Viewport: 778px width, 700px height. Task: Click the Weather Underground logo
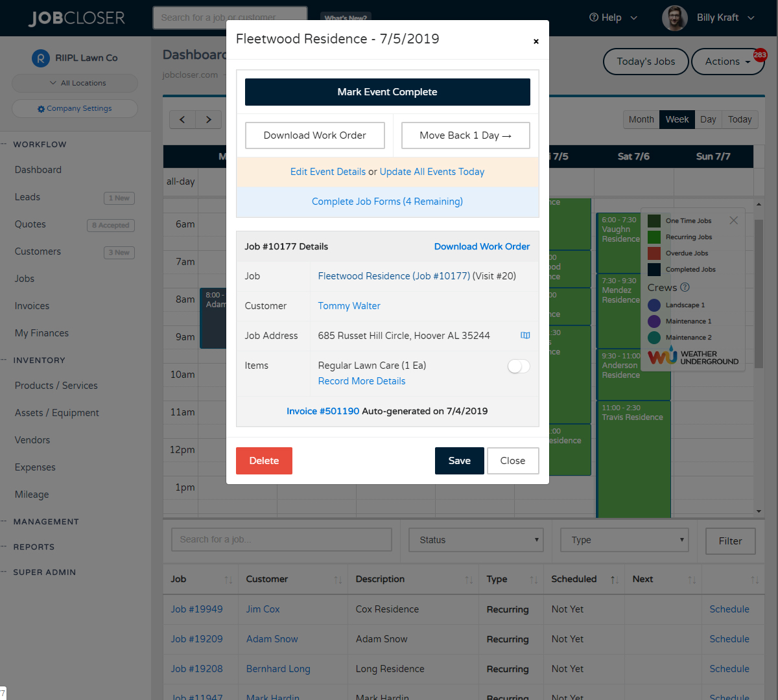(x=693, y=357)
